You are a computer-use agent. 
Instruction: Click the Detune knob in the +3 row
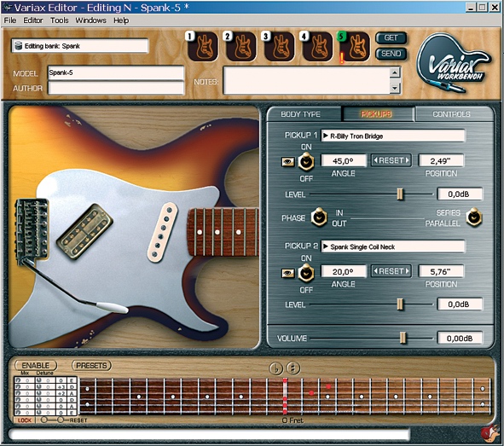pyautogui.click(x=39, y=386)
